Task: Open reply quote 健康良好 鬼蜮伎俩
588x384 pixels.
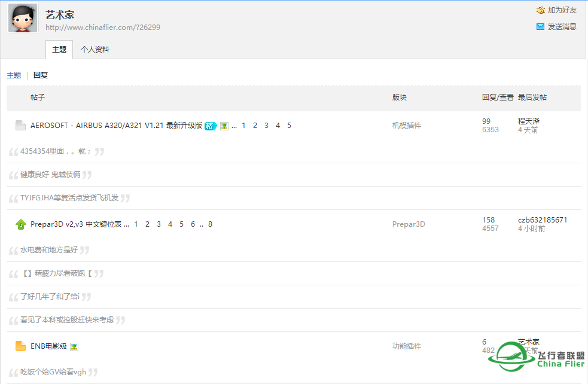Action: (50, 175)
